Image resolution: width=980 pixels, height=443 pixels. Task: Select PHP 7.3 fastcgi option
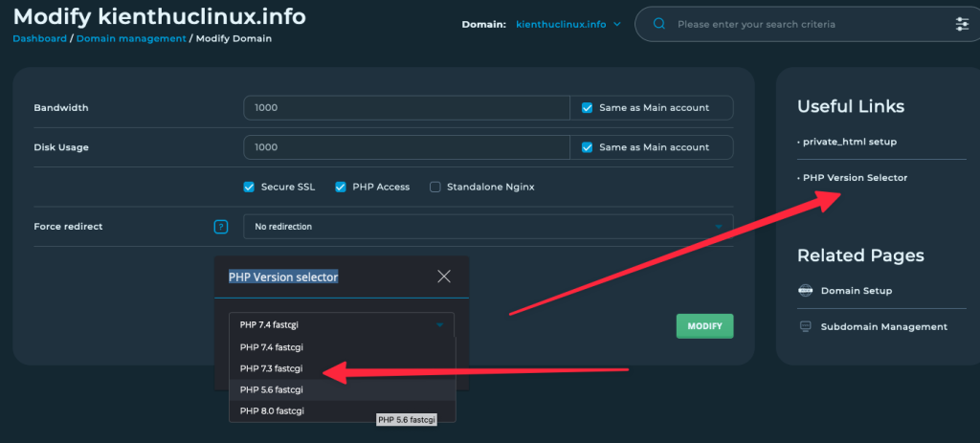tap(271, 368)
